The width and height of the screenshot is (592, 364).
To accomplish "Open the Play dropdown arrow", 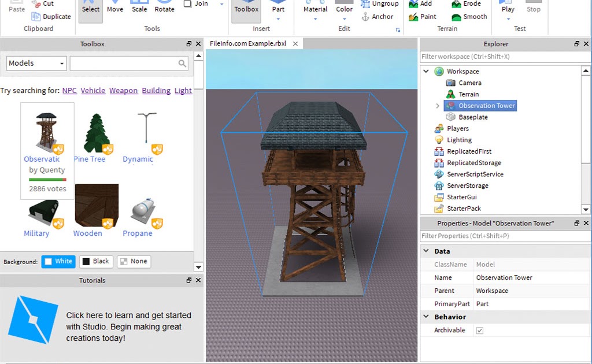I will [508, 19].
